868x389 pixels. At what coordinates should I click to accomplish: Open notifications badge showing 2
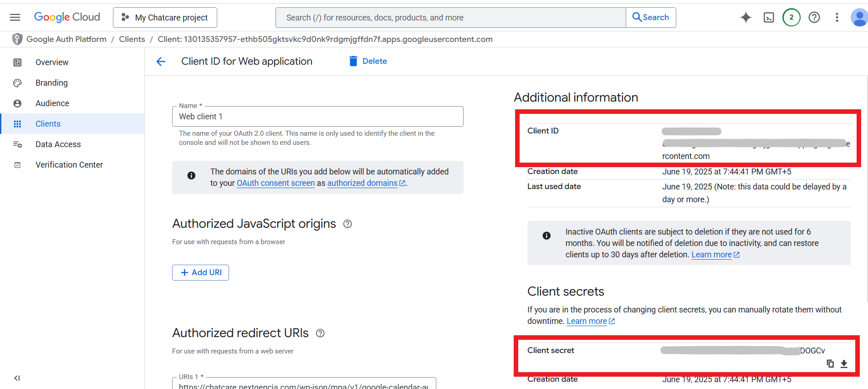click(791, 17)
